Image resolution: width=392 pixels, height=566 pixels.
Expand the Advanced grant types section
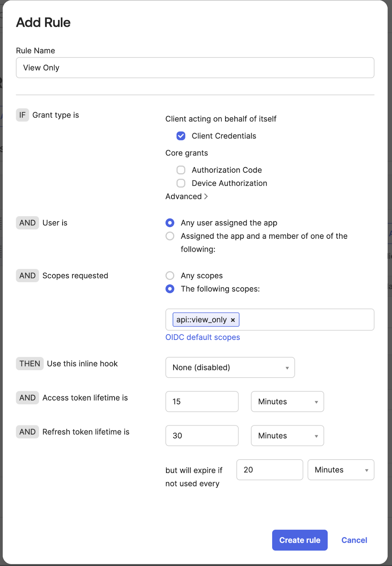click(x=187, y=196)
